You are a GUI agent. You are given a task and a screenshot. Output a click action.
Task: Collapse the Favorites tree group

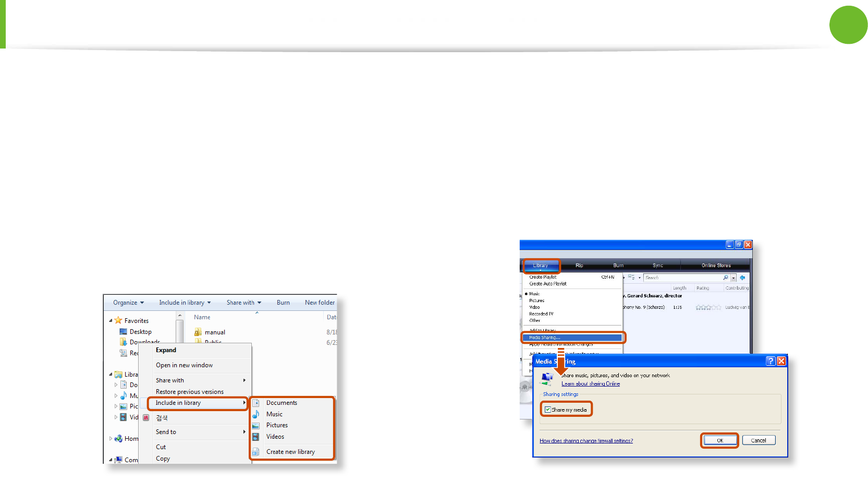[x=111, y=321]
